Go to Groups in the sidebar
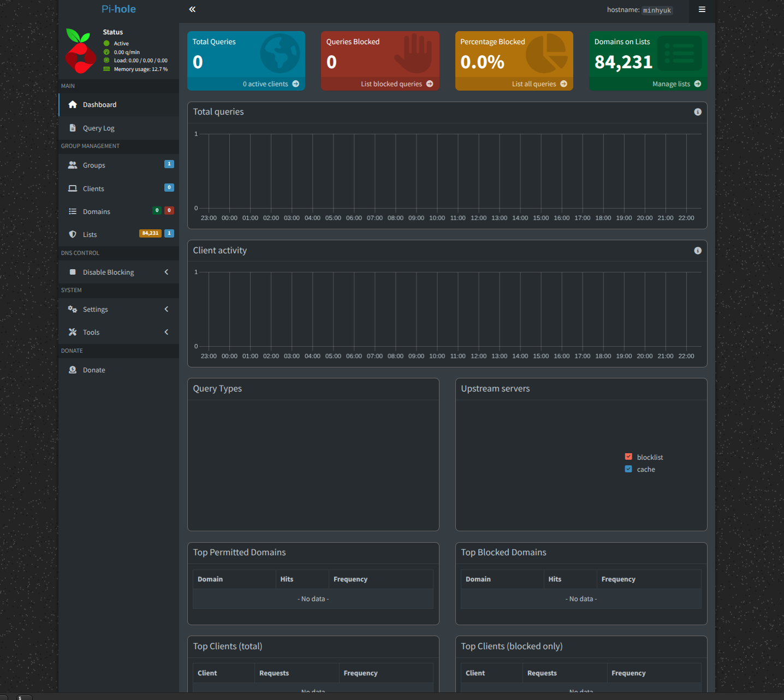This screenshot has width=784, height=700. pyautogui.click(x=119, y=165)
